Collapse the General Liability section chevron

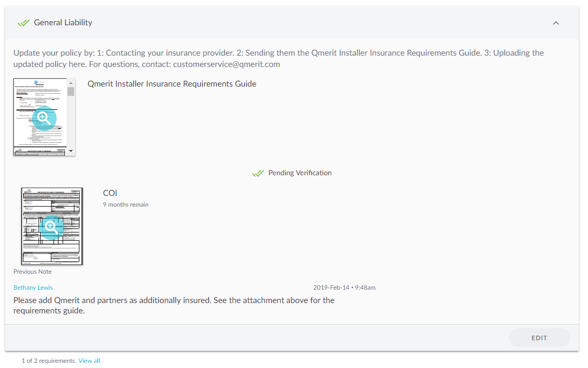556,23
